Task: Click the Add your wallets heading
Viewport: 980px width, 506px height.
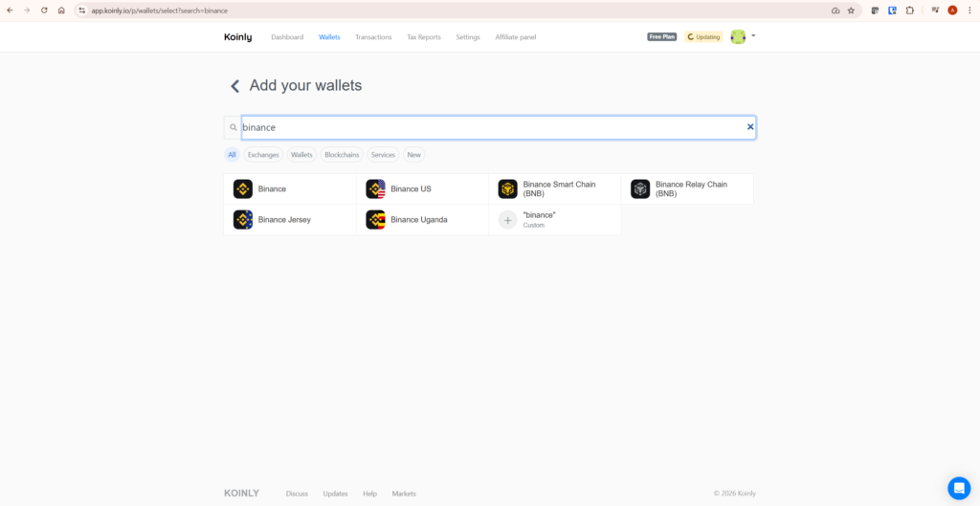Action: click(x=305, y=85)
